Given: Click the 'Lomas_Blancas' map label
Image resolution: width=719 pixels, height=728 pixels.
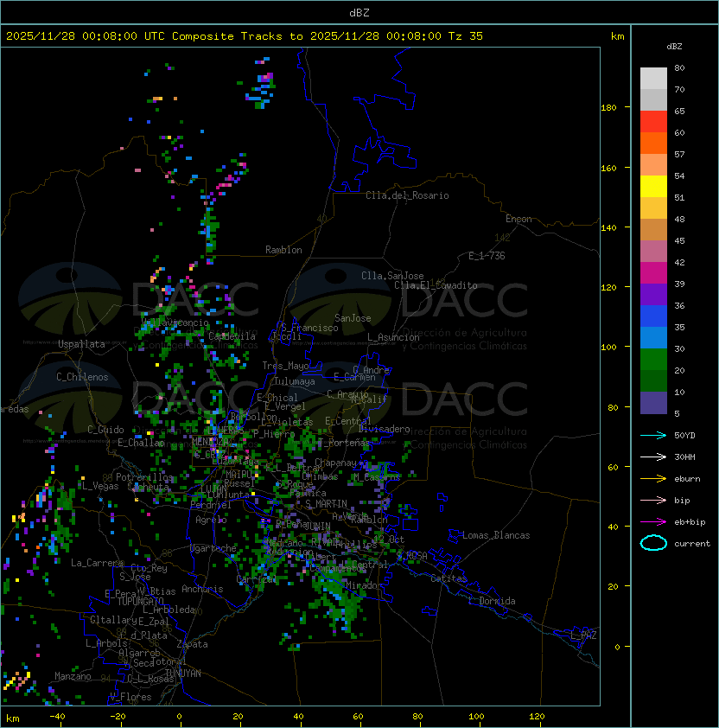Looking at the screenshot, I should pyautogui.click(x=496, y=535).
